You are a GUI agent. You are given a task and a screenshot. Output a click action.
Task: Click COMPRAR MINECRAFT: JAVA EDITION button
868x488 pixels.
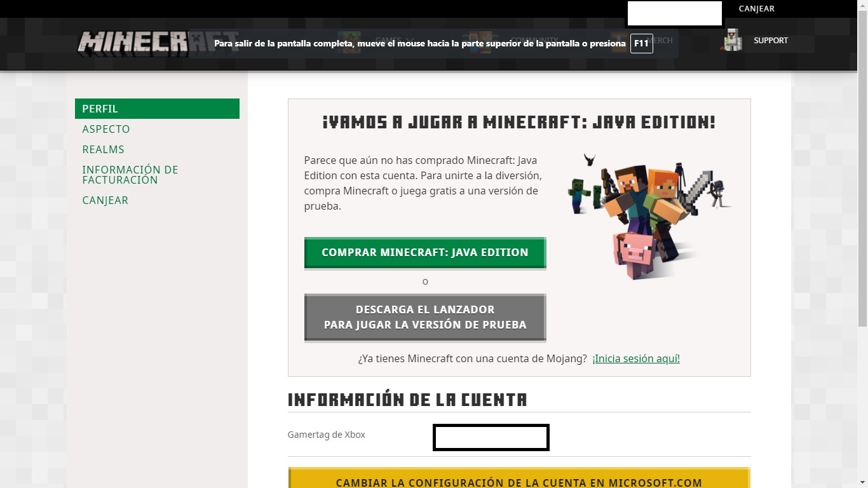pos(425,253)
